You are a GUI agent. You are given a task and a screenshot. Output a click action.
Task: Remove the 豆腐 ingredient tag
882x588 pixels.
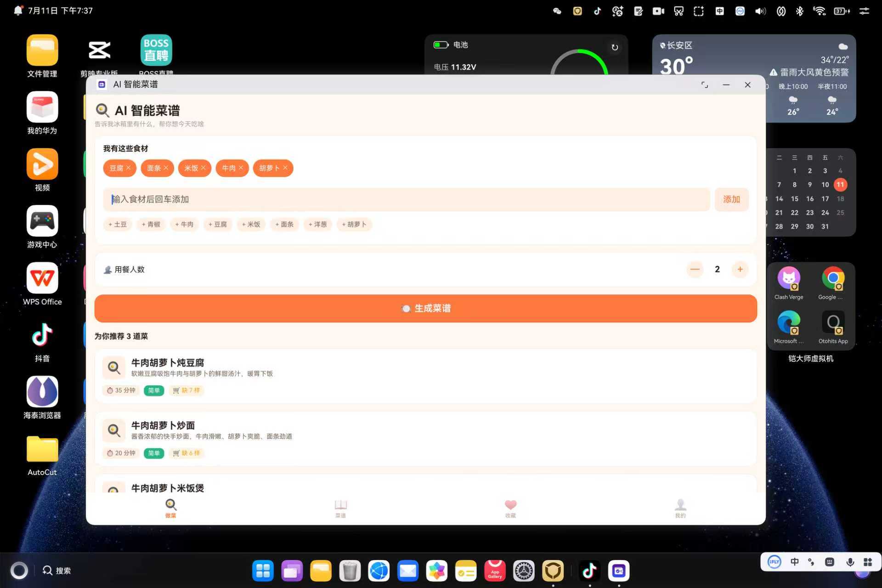click(x=128, y=168)
